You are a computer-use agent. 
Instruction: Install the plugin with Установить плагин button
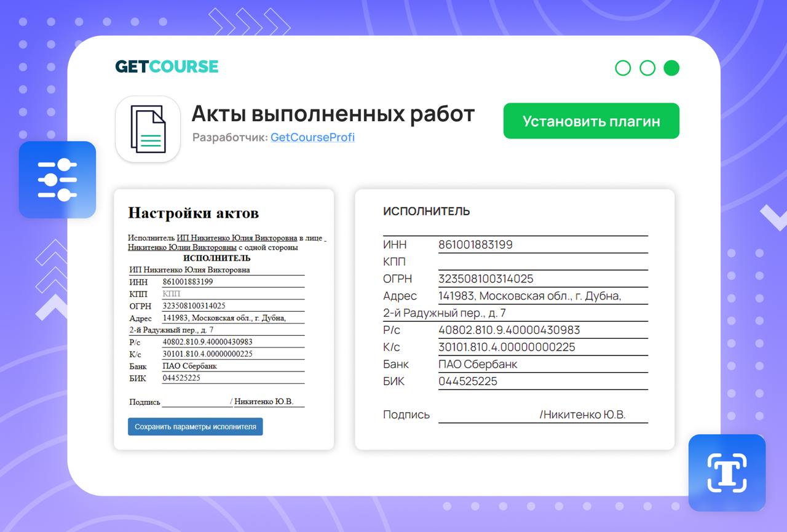click(591, 121)
